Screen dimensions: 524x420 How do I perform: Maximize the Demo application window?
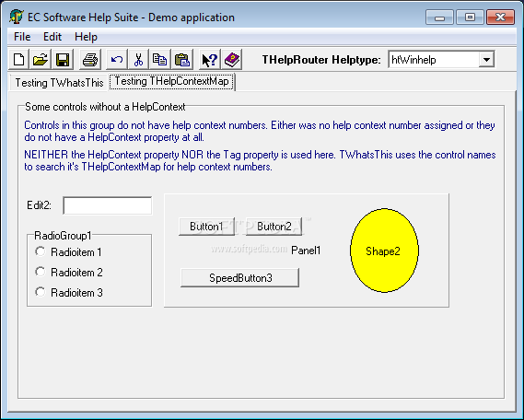click(470, 17)
